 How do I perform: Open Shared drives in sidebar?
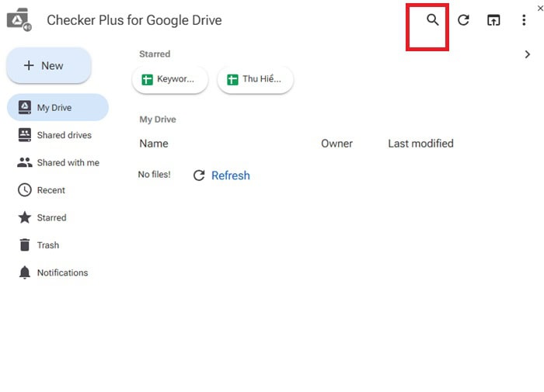(x=58, y=135)
